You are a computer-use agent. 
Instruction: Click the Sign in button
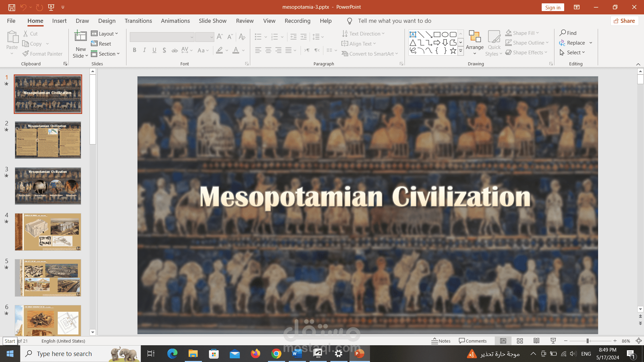(553, 7)
